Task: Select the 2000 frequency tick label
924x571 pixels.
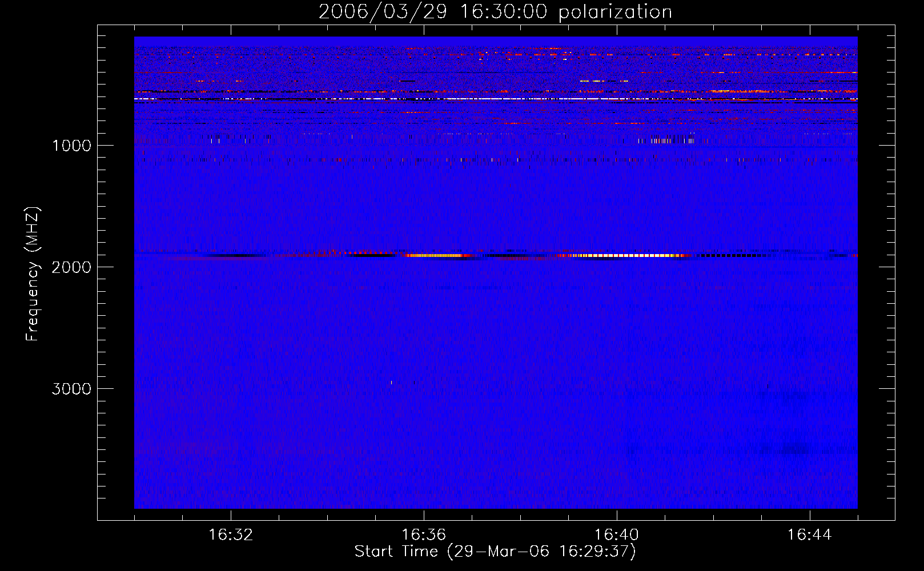Action: (71, 267)
